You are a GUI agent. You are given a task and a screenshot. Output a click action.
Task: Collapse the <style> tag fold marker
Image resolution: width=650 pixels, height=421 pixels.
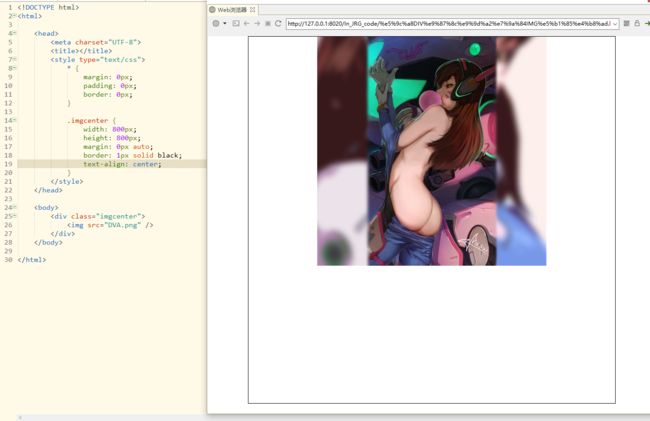(14, 59)
